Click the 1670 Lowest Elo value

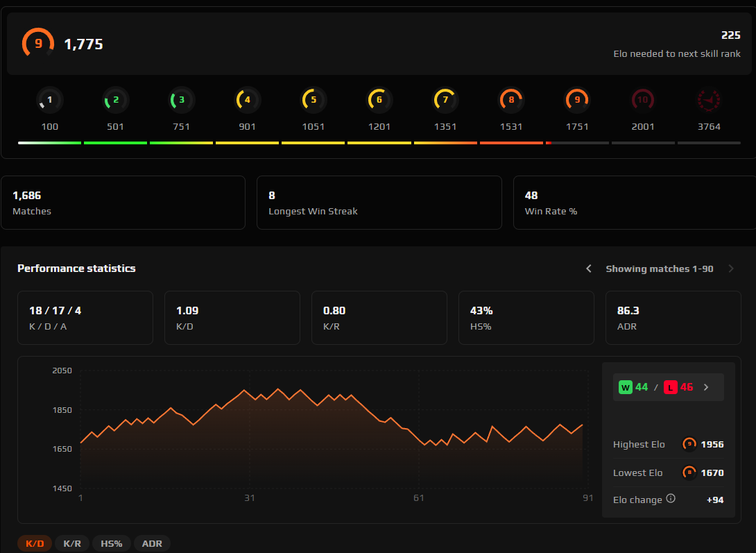coord(712,473)
